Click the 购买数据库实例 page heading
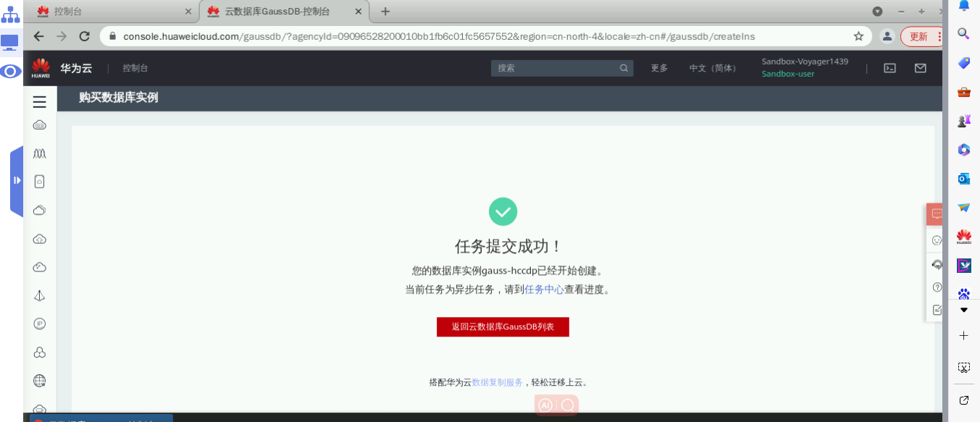Viewport: 980px width, 422px height. (x=118, y=98)
